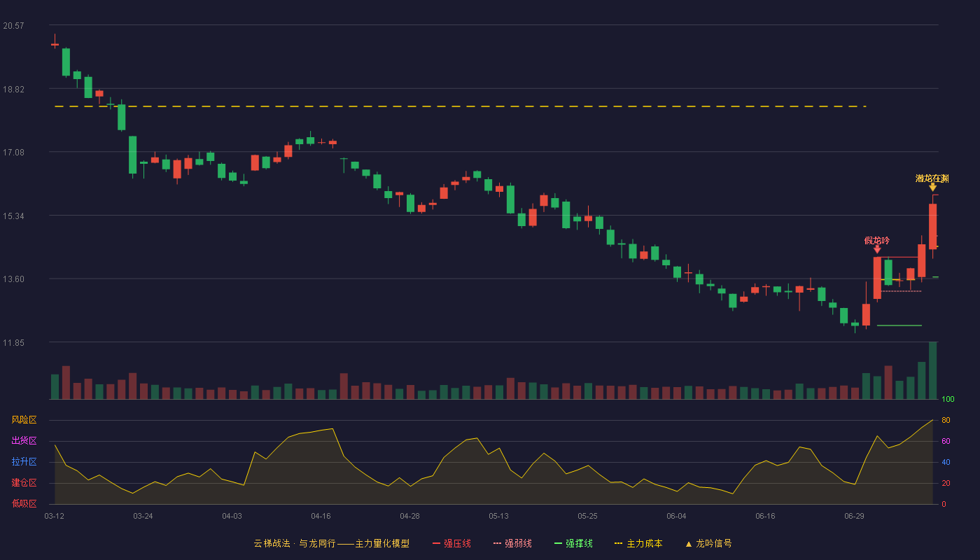Viewport: 980px width, 560px height.
Task: Click the red 20 indicator scale label
Action: (946, 483)
